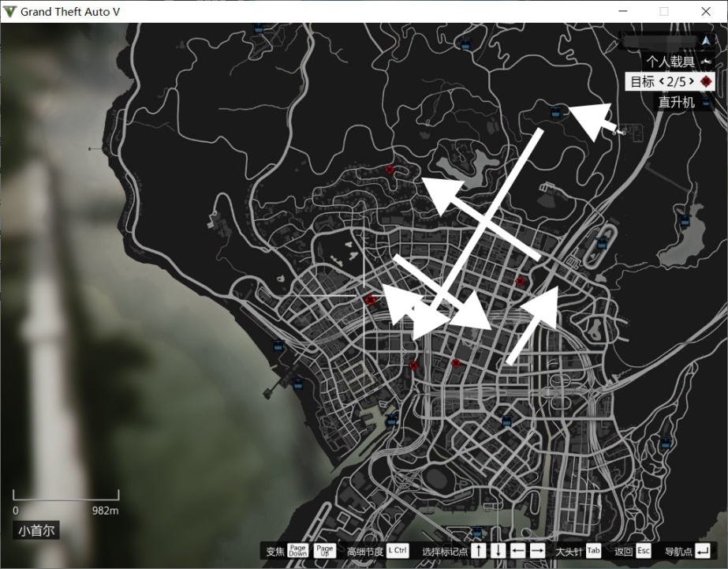
Task: Click the right arrow key hint
Action: 537,551
